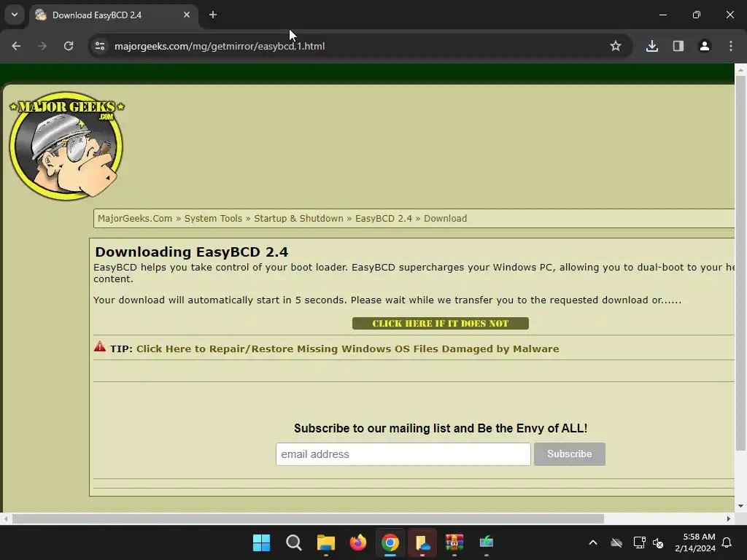
Task: Click the red warning triangle icon
Action: pyautogui.click(x=99, y=346)
